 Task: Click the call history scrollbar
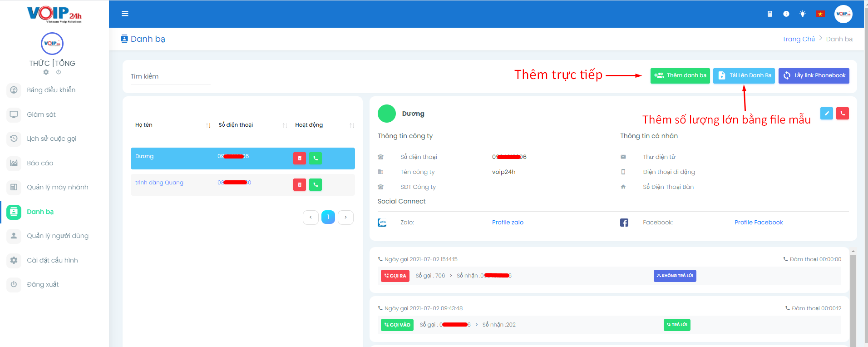(x=853, y=295)
